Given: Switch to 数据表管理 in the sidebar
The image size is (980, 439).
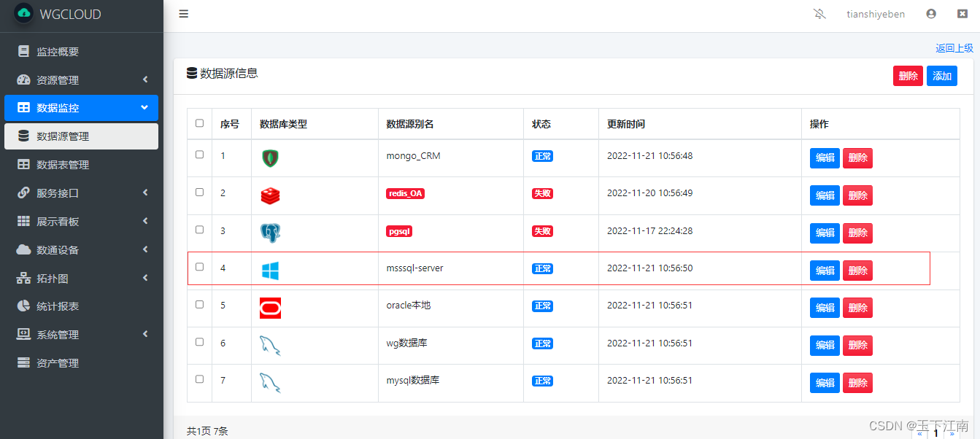Looking at the screenshot, I should [81, 164].
